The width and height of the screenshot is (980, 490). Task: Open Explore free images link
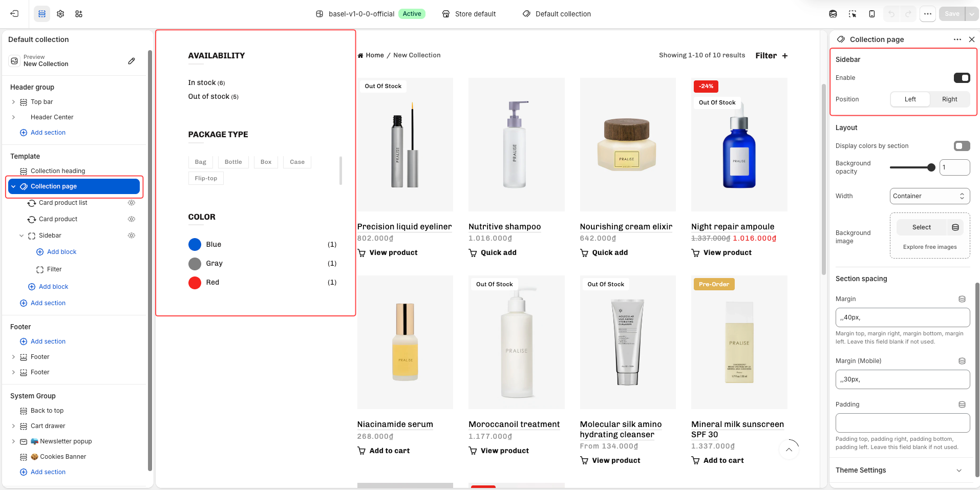[930, 247]
